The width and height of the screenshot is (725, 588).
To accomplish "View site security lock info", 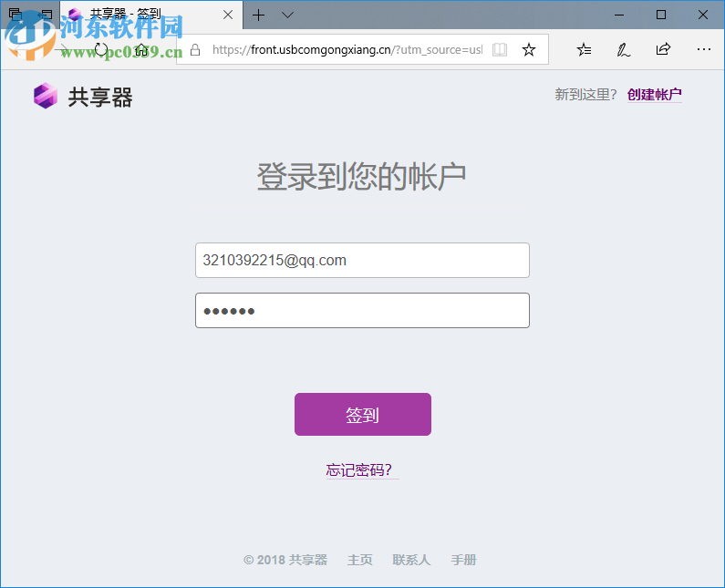I will point(195,49).
